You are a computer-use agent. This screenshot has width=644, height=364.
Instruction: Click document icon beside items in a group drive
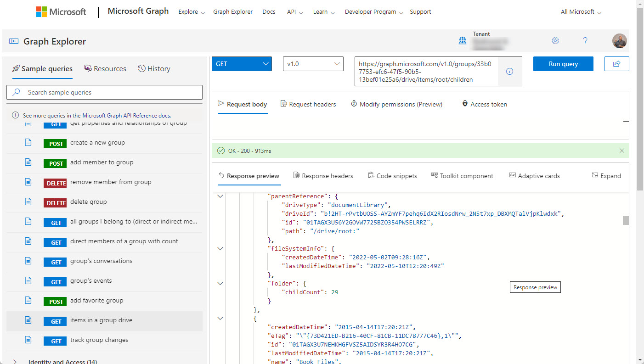tap(28, 320)
